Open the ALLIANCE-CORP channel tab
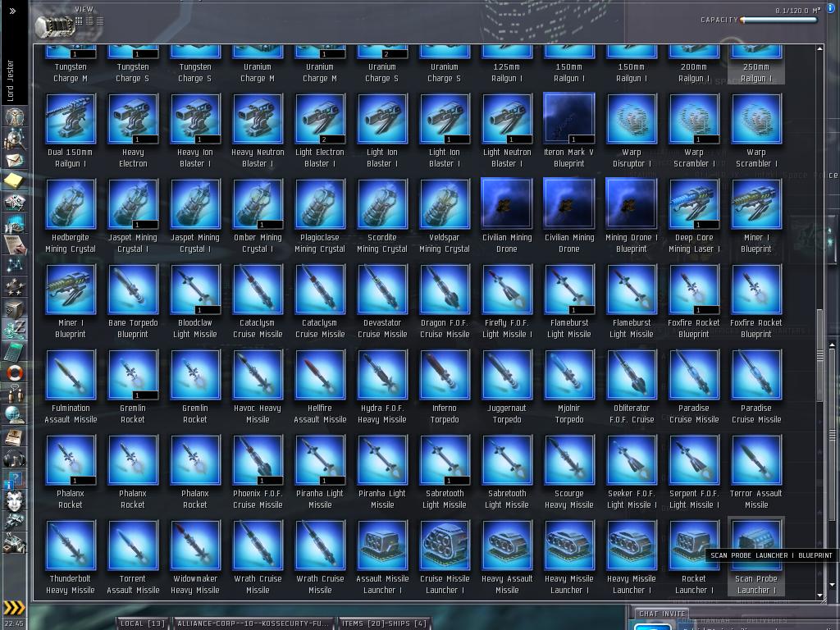Image resolution: width=840 pixels, height=630 pixels. [x=253, y=623]
